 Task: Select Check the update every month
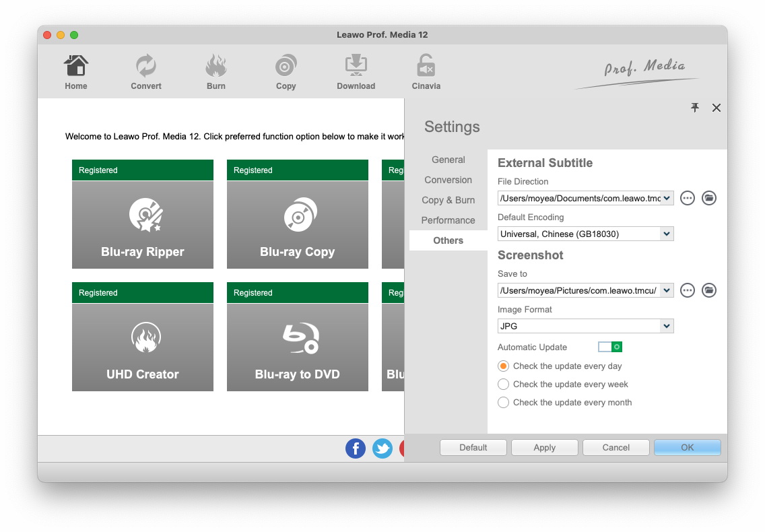(504, 403)
